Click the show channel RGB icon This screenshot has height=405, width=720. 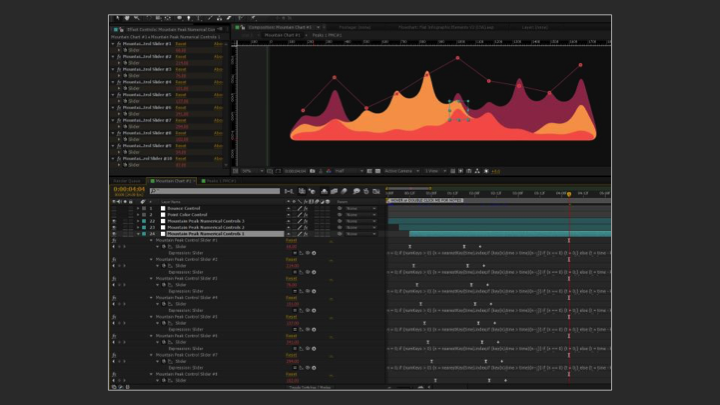[x=329, y=171]
